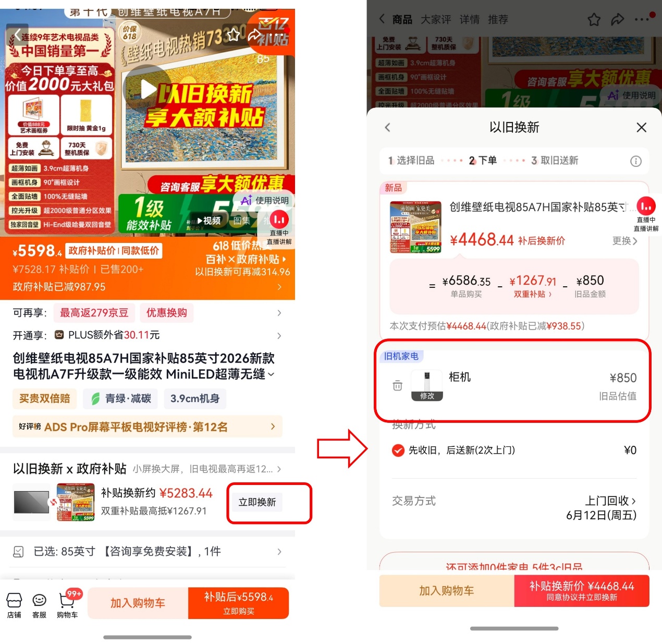Image resolution: width=662 pixels, height=644 pixels.
Task: Share the product from the left page
Action: click(x=254, y=35)
